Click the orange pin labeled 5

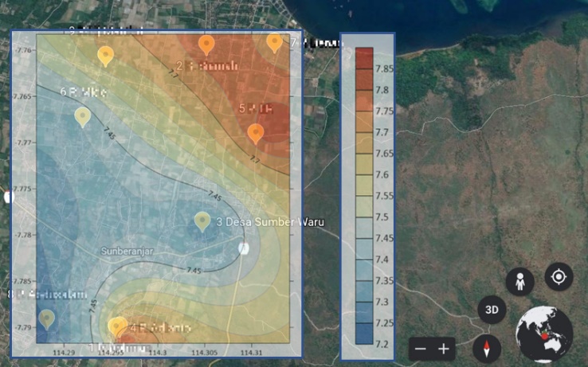coord(255,132)
